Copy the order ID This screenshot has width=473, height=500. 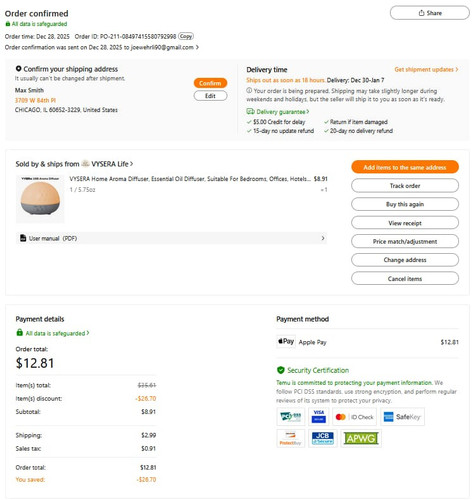(186, 36)
